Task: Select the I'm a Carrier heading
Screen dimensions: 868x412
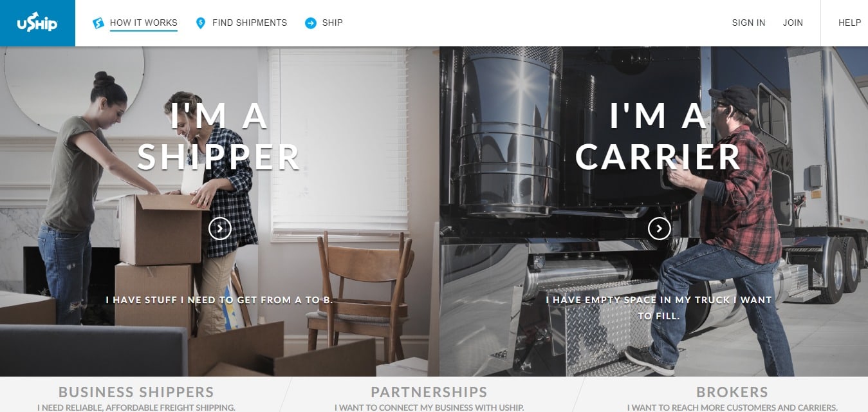Action: (658, 136)
